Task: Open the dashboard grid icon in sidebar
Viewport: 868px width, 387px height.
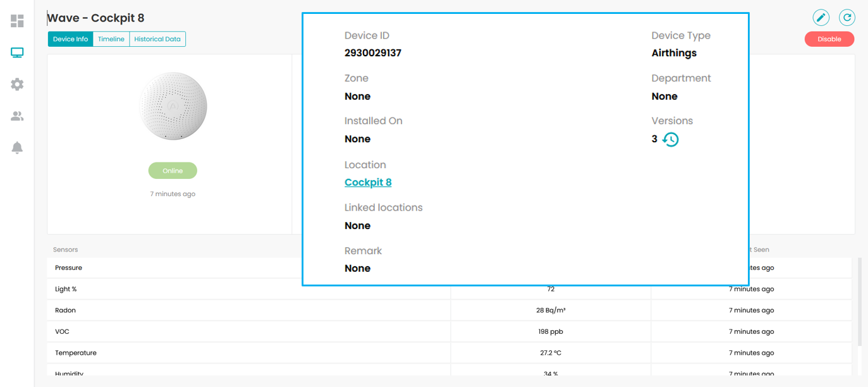Action: (17, 21)
